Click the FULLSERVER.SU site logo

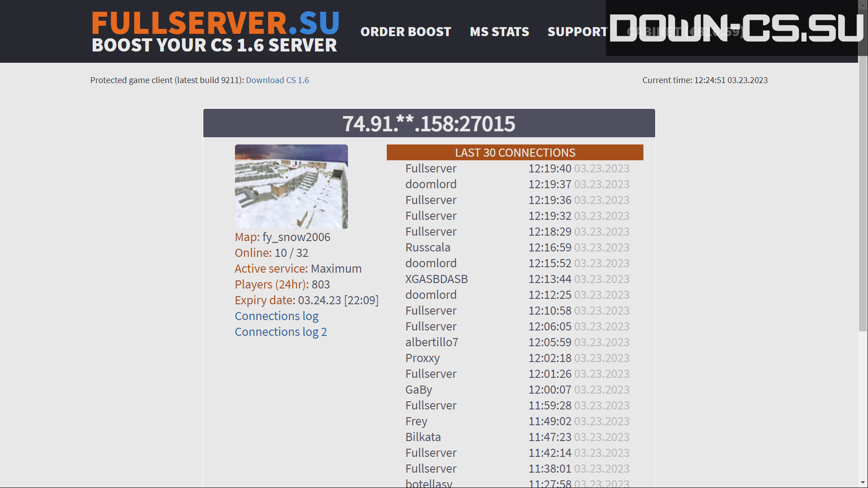[x=215, y=23]
